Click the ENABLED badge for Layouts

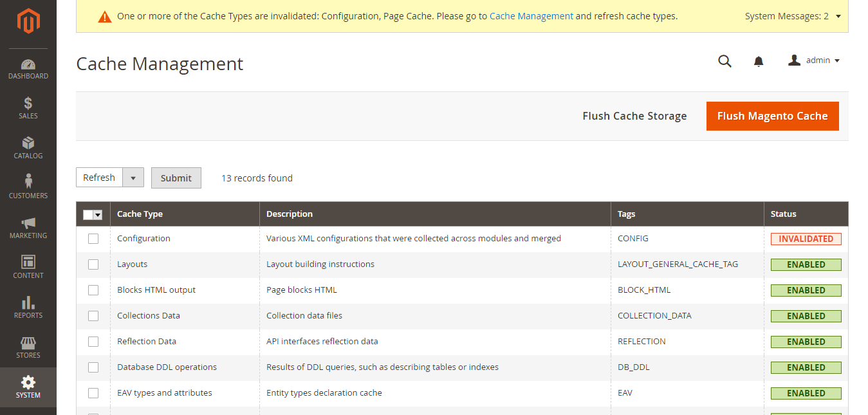click(x=806, y=264)
